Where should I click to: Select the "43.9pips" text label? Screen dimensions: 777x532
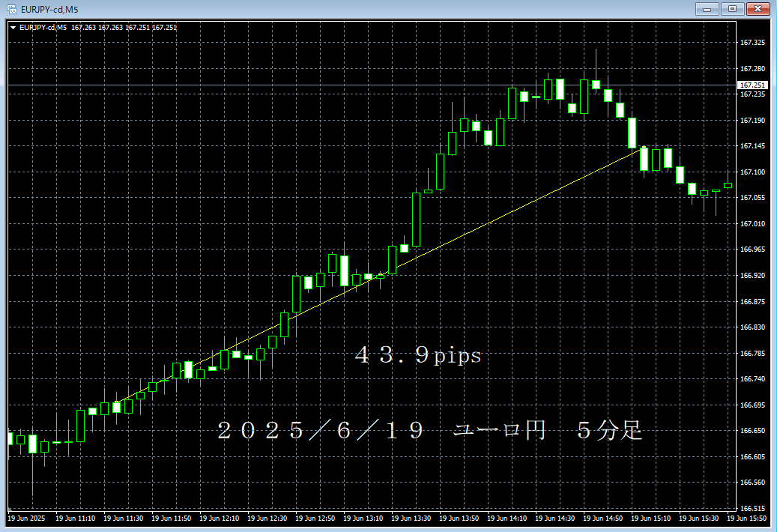pos(417,356)
